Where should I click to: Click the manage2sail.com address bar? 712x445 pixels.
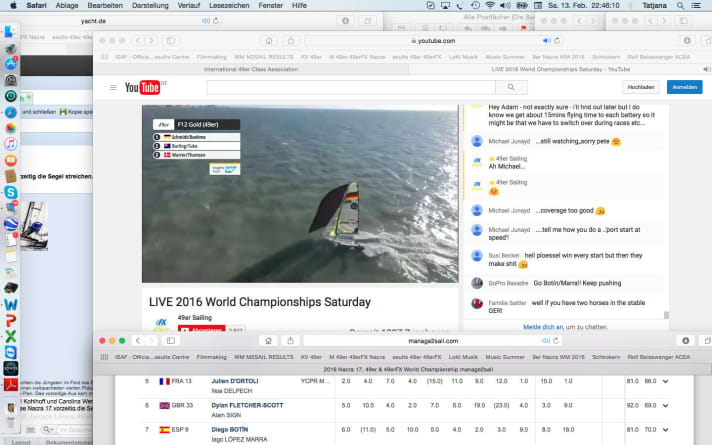[433, 341]
